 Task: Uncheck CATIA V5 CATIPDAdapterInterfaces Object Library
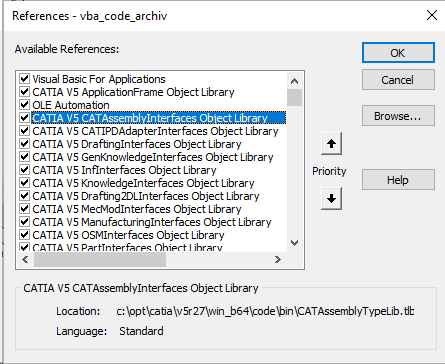24,131
